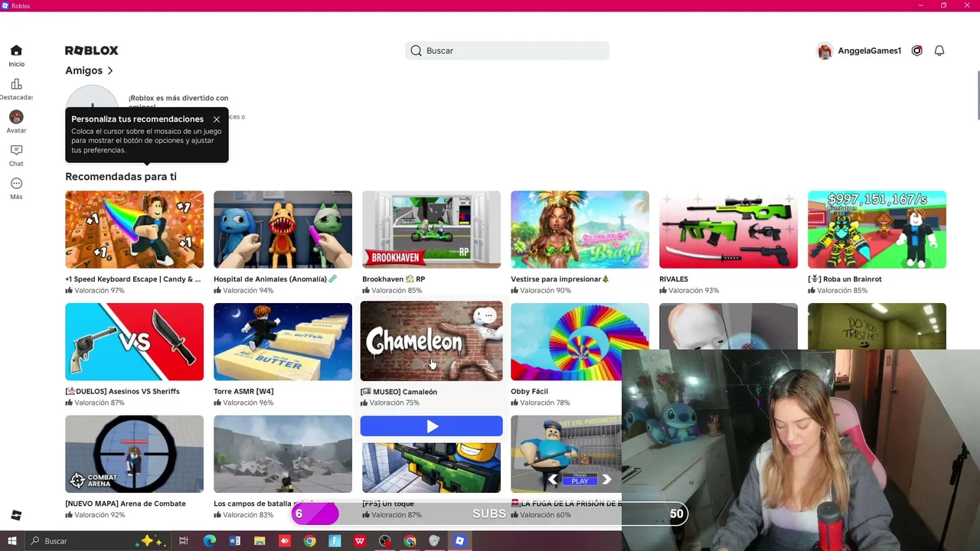Image resolution: width=980 pixels, height=551 pixels.
Task: Play the Camaleón game with the blue button
Action: click(x=432, y=426)
